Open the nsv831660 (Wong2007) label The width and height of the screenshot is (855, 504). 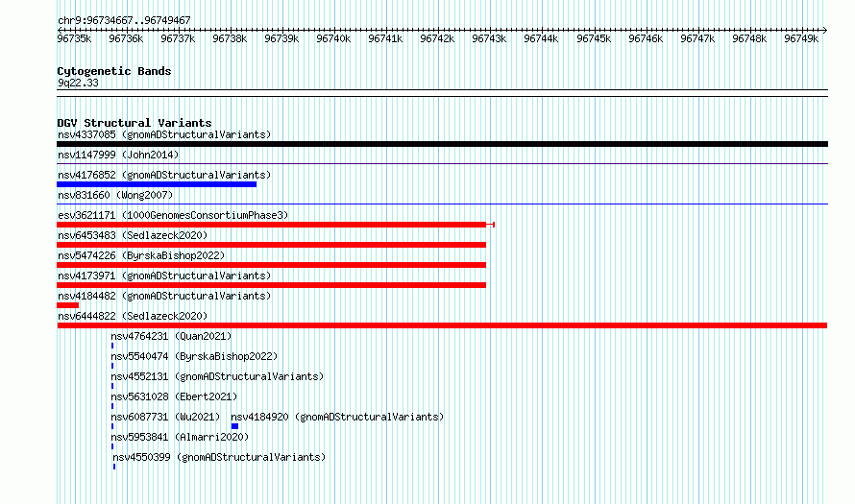[115, 195]
